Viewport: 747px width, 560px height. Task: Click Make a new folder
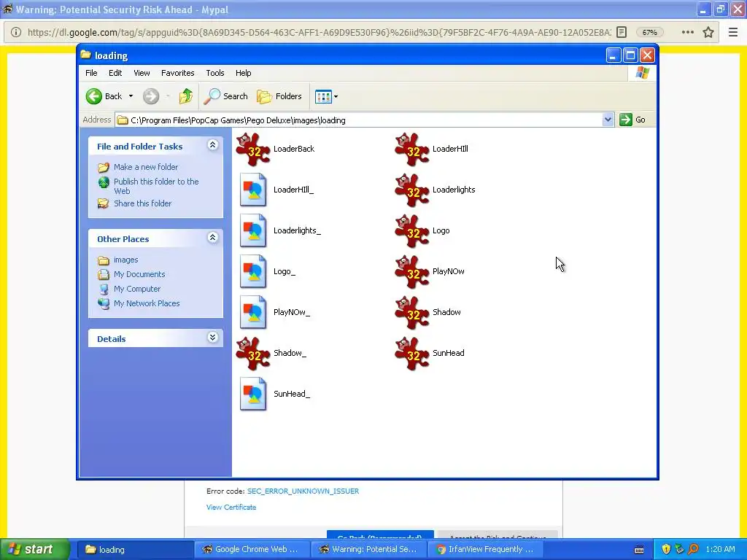[x=146, y=167]
